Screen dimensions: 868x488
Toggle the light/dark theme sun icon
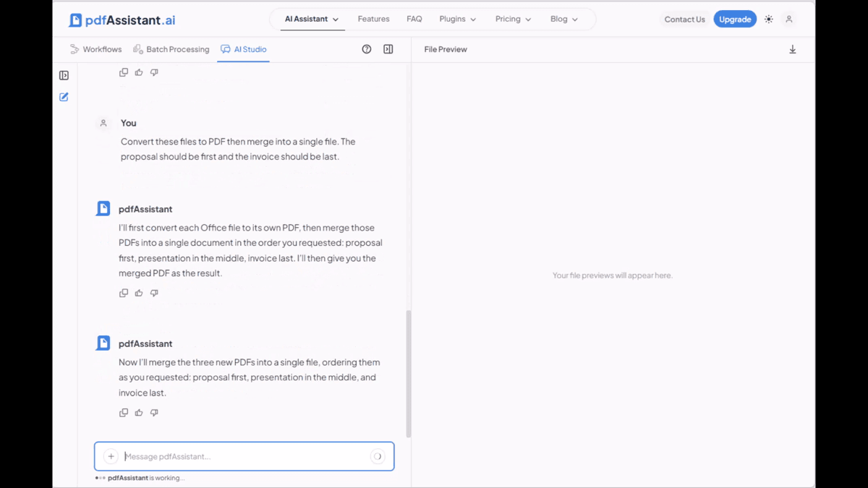point(768,20)
